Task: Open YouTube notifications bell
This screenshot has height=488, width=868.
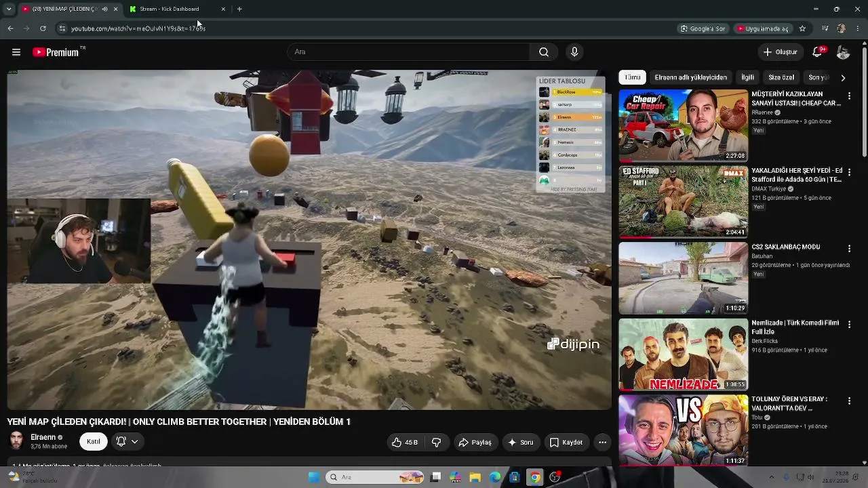Action: click(x=818, y=52)
